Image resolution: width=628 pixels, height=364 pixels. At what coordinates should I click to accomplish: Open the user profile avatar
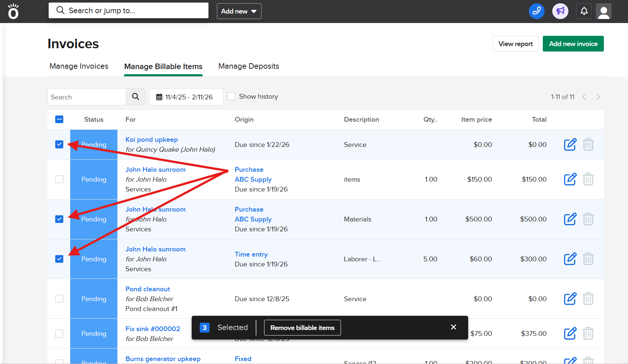[603, 11]
